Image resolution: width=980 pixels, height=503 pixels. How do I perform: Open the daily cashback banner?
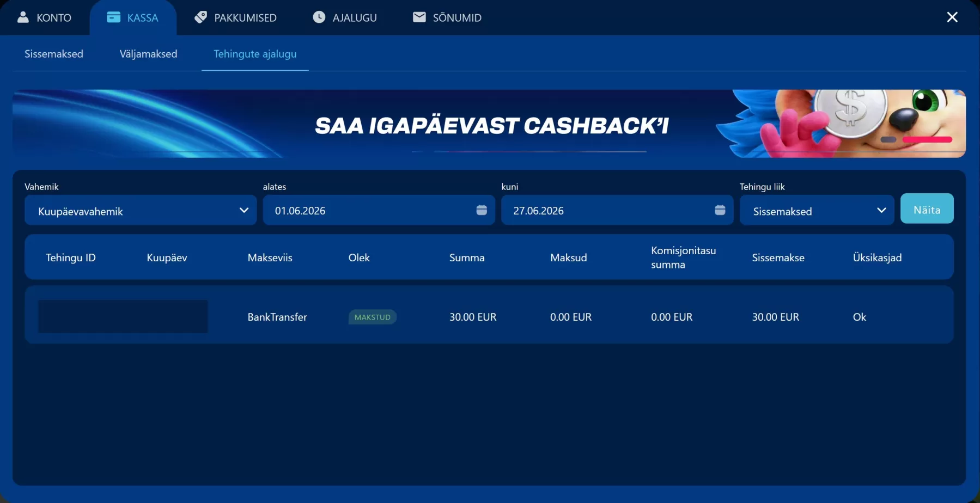[x=489, y=124]
